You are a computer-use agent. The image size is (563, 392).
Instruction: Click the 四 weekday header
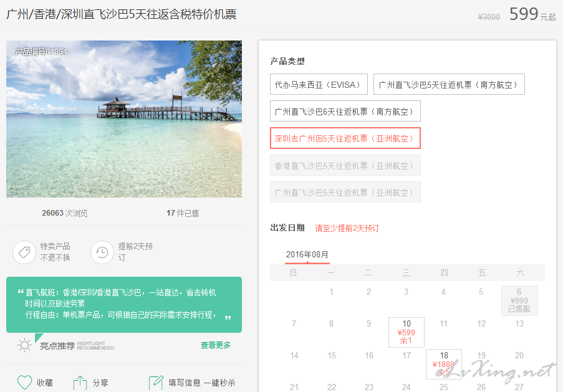tap(444, 273)
